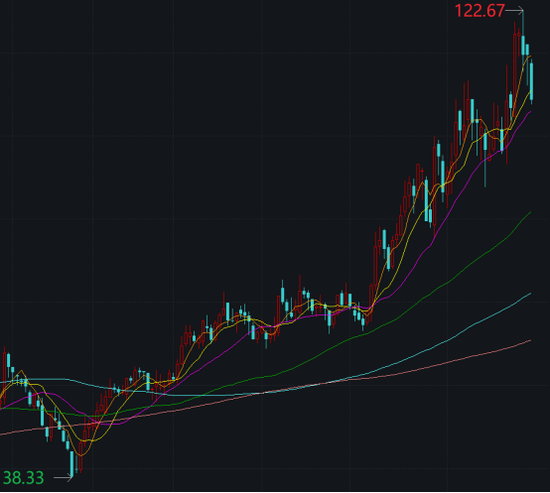
Task: Click the right end of the magenta moving average line
Action: tap(530, 112)
